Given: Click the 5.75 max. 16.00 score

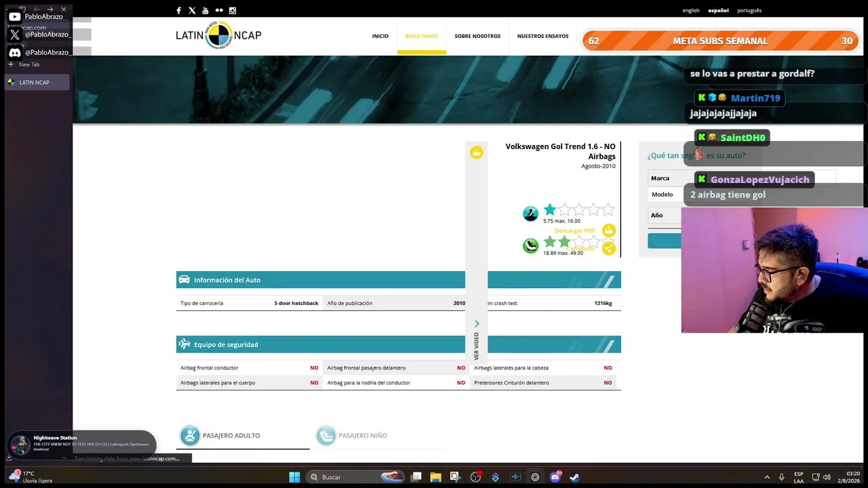Looking at the screenshot, I should pos(561,221).
